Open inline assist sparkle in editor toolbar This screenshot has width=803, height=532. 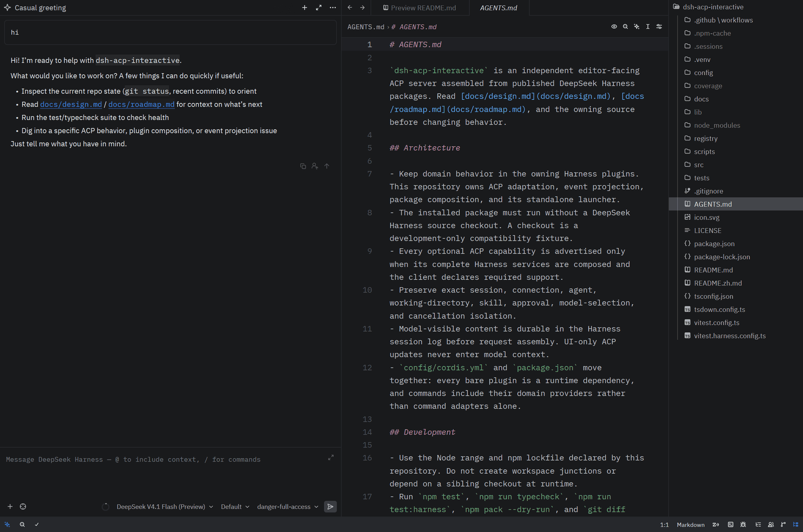tap(636, 27)
